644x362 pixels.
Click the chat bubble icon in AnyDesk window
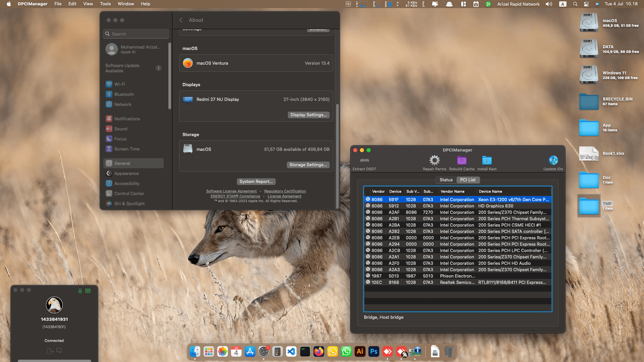pos(59,351)
